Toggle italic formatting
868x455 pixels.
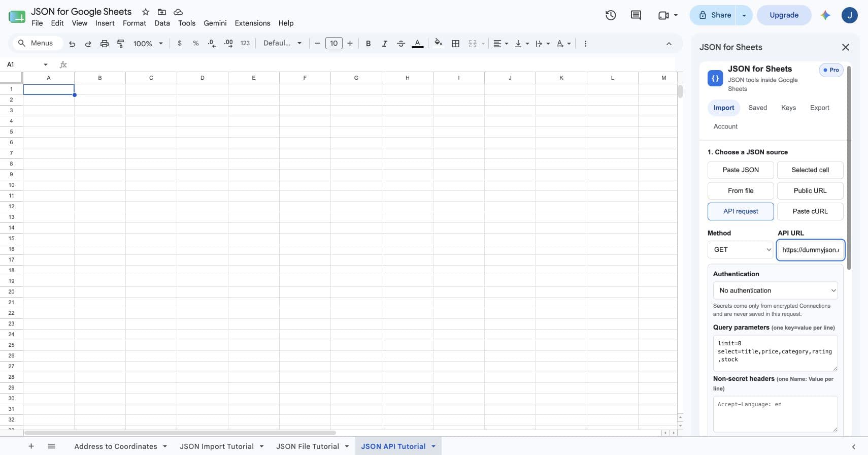385,44
